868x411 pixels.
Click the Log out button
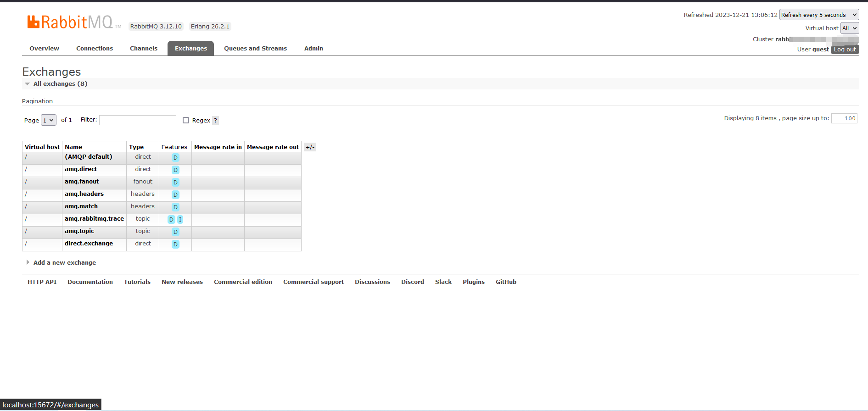[845, 50]
